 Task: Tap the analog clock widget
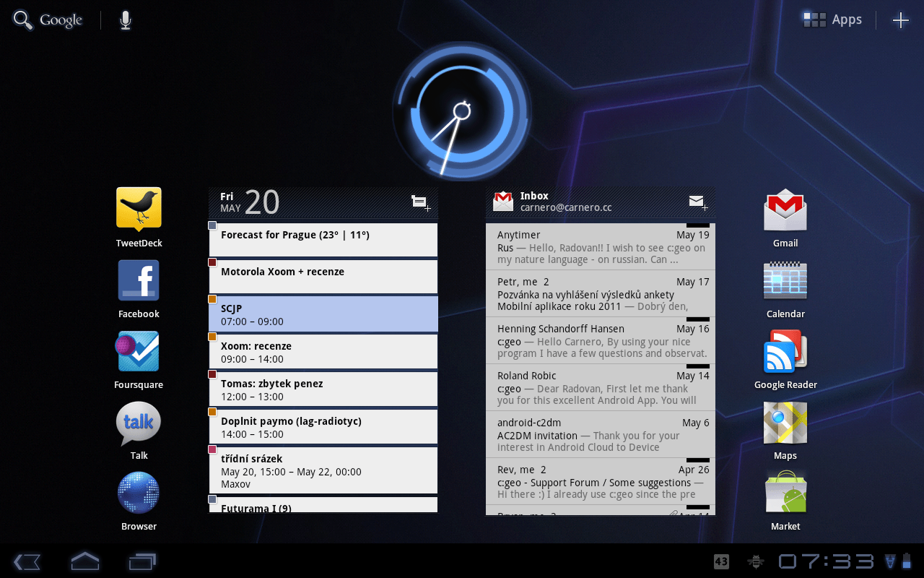461,111
